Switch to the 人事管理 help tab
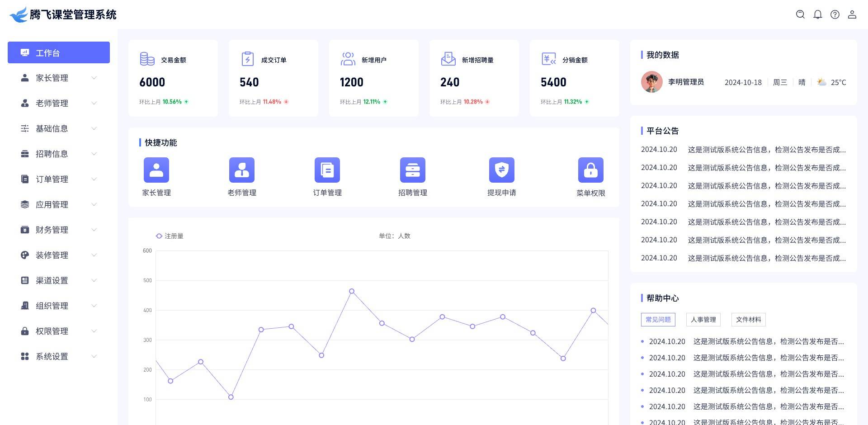The width and height of the screenshot is (868, 425). click(703, 320)
